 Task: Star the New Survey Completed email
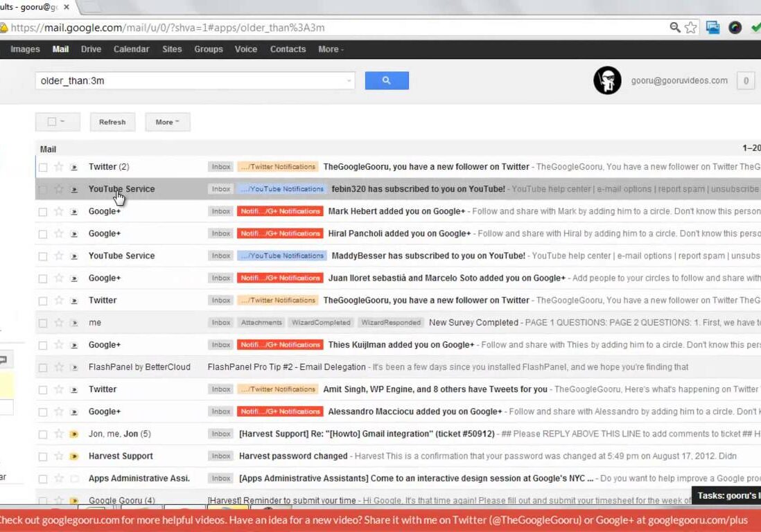[x=59, y=323]
